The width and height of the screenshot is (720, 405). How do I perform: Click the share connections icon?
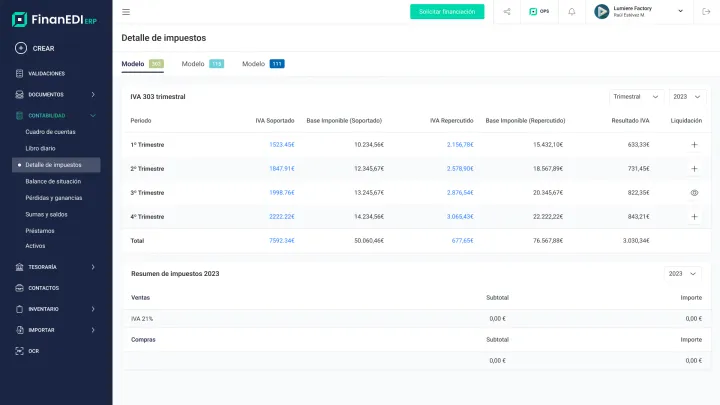pyautogui.click(x=507, y=12)
